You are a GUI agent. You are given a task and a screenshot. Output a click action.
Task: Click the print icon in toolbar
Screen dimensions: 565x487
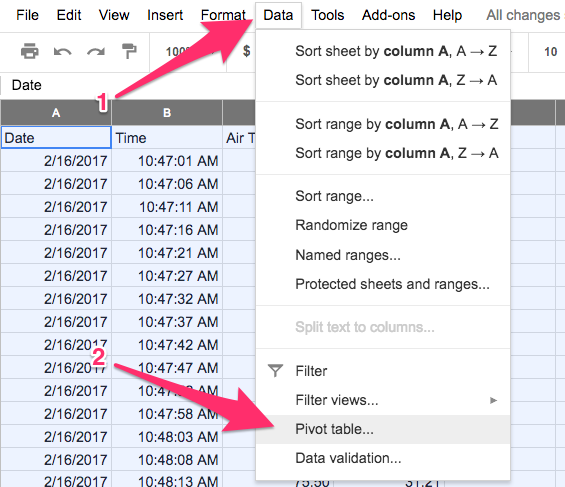(30, 51)
